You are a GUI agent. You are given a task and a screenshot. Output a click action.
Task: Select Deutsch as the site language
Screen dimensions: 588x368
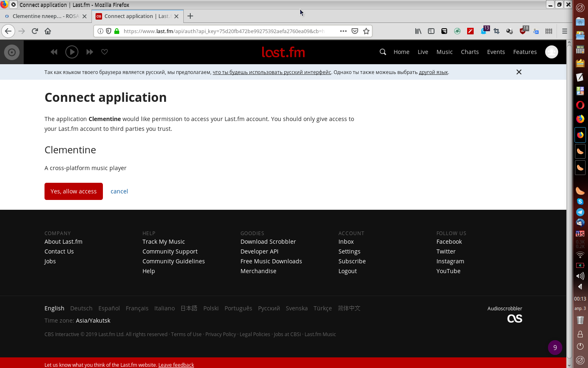point(81,308)
